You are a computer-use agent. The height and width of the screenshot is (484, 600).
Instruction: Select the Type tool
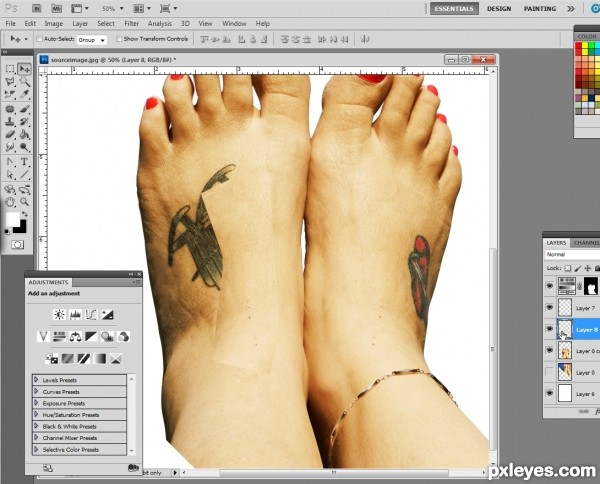pos(24,162)
